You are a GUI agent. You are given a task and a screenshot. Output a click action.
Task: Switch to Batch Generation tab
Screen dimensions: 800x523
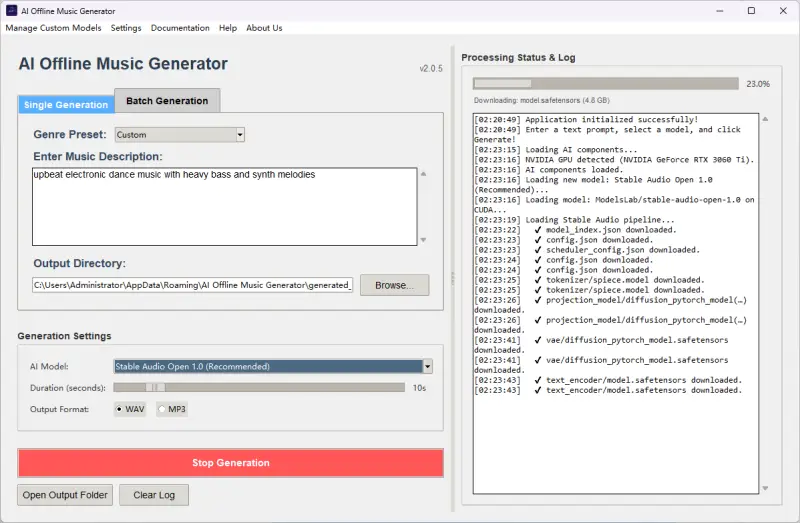tap(167, 101)
